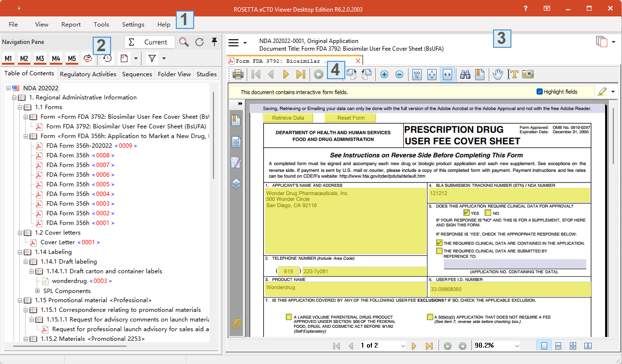Check NO for clinical data required

(x=488, y=213)
